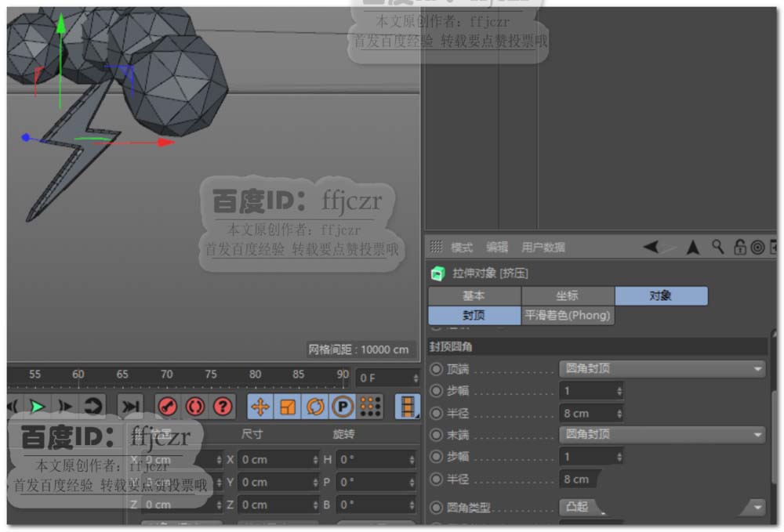The image size is (784, 532).
Task: Click the green extrude object icon
Action: click(x=437, y=273)
